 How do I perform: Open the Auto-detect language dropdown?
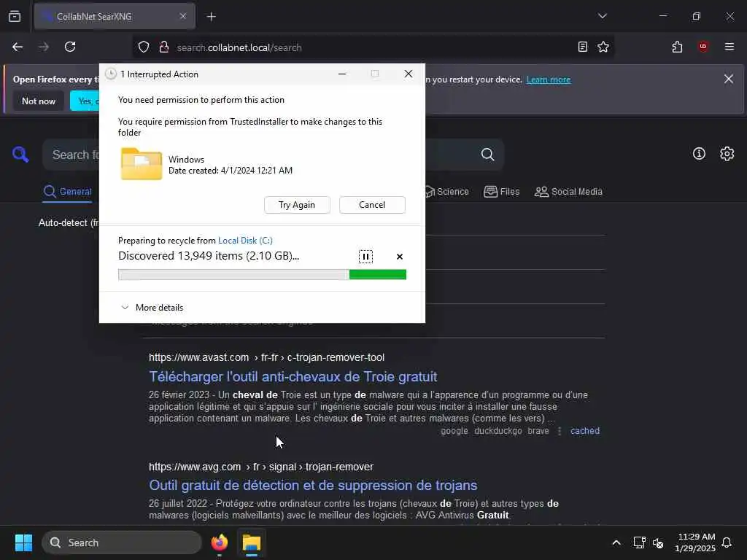coord(69,223)
